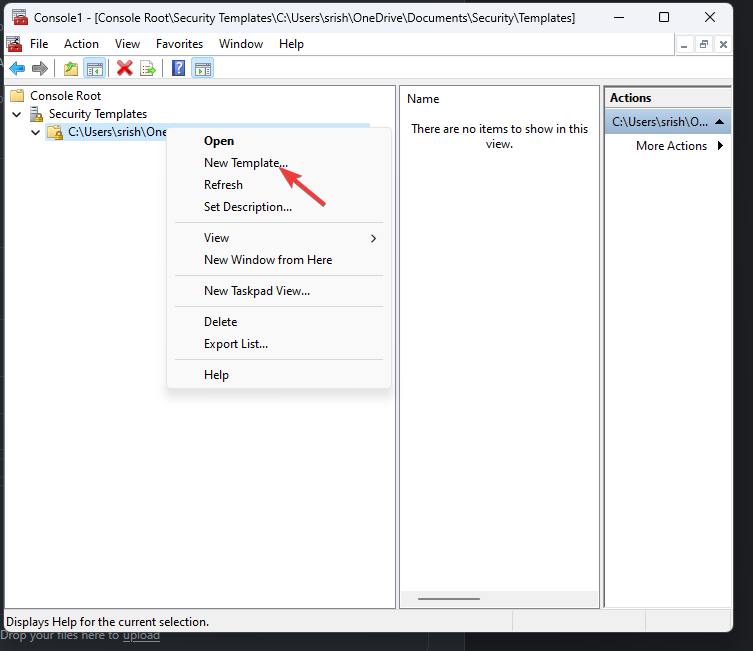Viewport: 753px width, 651px height.
Task: Maximize the Console1 window
Action: point(664,17)
